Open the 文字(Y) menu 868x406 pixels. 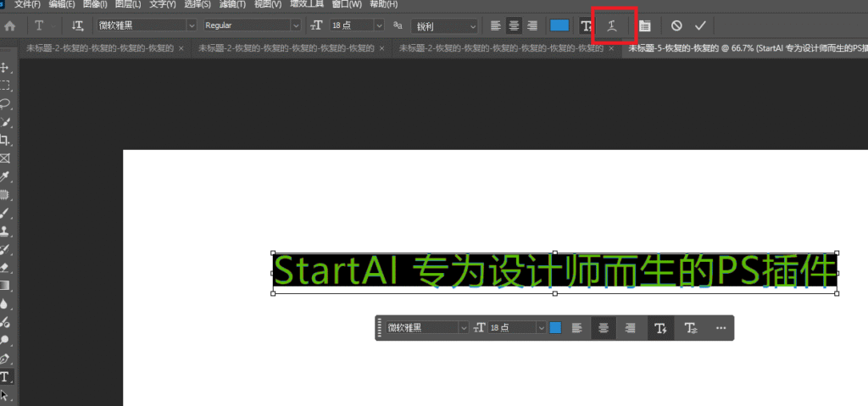[x=163, y=4]
